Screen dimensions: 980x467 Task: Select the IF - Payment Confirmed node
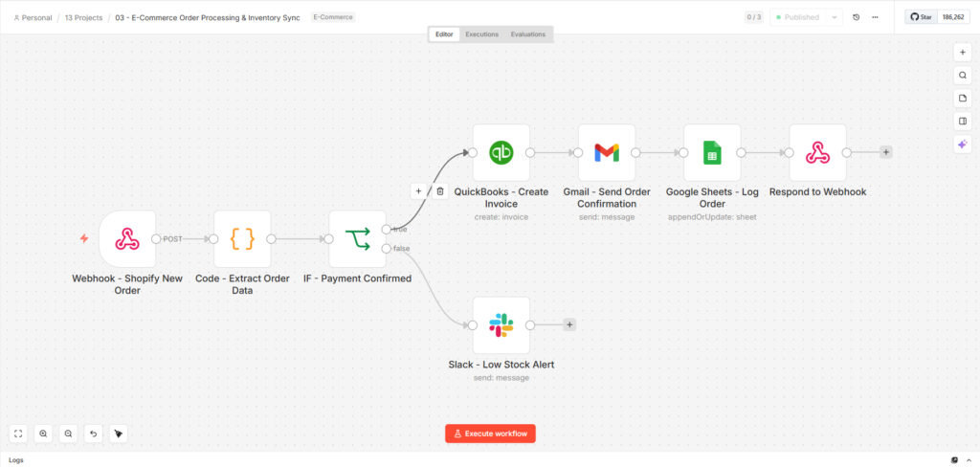tap(358, 239)
